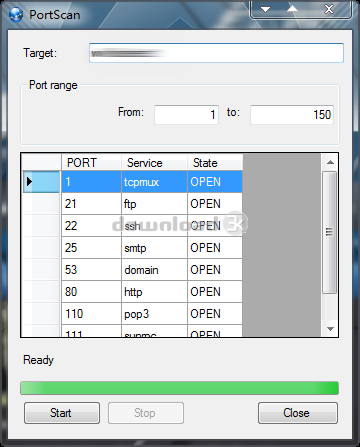Click the Close button

(x=298, y=413)
